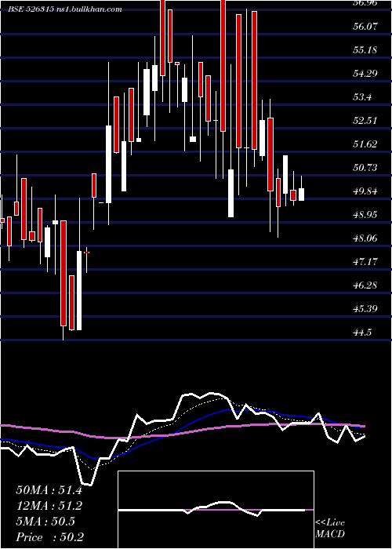Click the 46.28 price axis label
This screenshot has width=392, height=549.
pyautogui.click(x=365, y=285)
